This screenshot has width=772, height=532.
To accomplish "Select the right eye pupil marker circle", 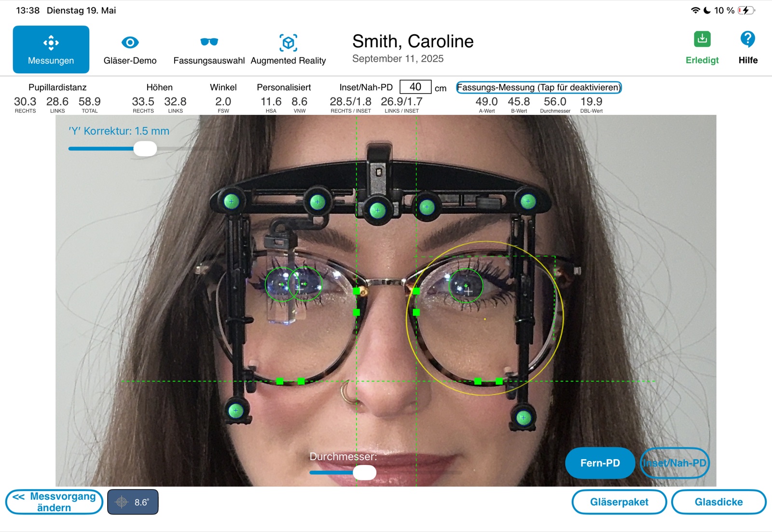I will pyautogui.click(x=466, y=286).
